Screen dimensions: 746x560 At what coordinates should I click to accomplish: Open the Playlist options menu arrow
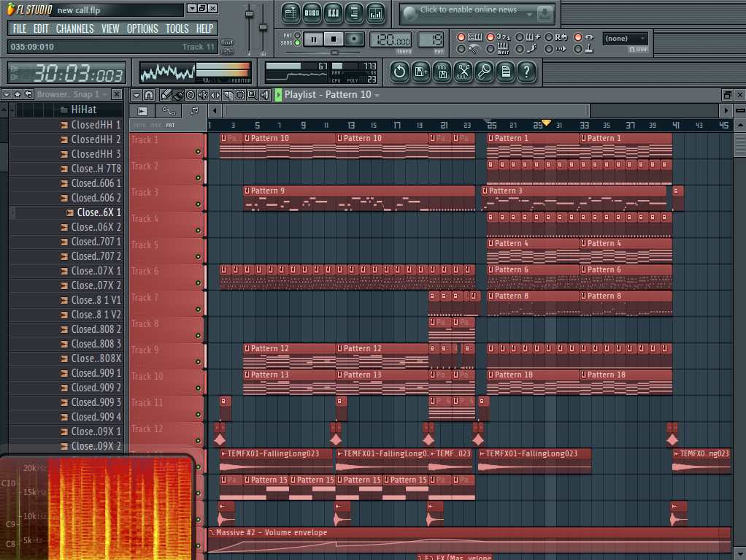point(136,95)
